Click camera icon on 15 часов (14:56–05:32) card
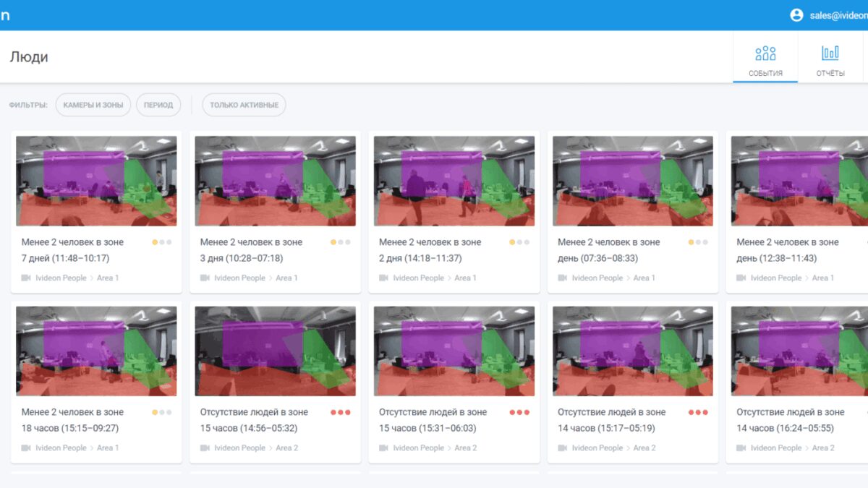868x488 pixels. (x=205, y=448)
